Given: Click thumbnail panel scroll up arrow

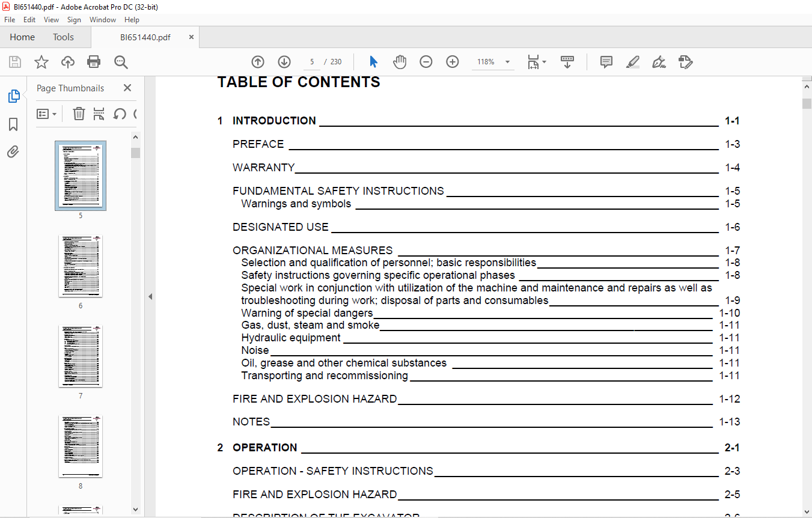Looking at the screenshot, I should [135, 137].
